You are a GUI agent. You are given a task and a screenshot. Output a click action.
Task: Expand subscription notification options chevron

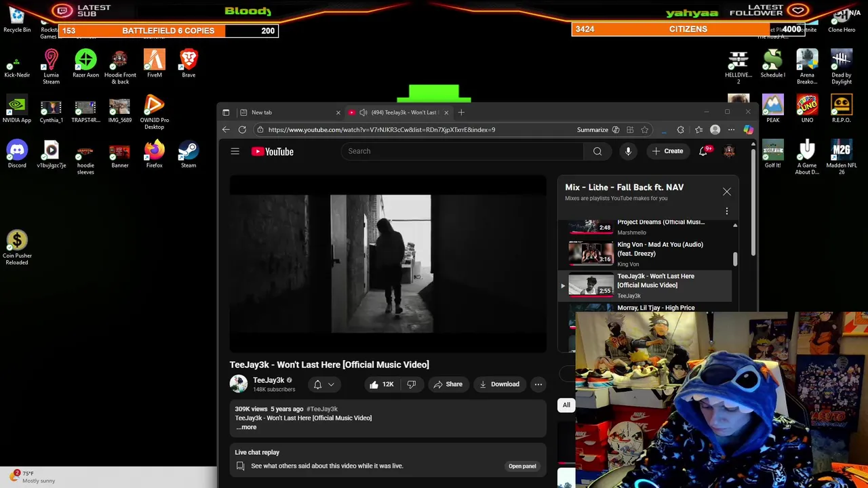(331, 384)
